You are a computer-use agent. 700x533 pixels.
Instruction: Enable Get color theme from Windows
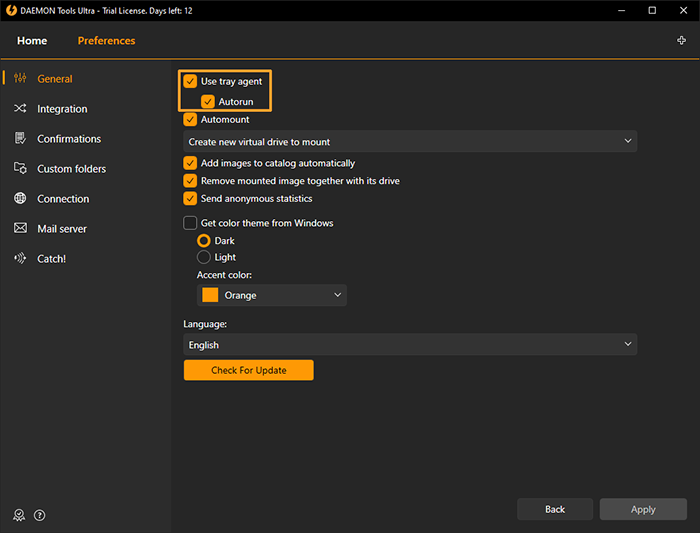[x=190, y=223]
